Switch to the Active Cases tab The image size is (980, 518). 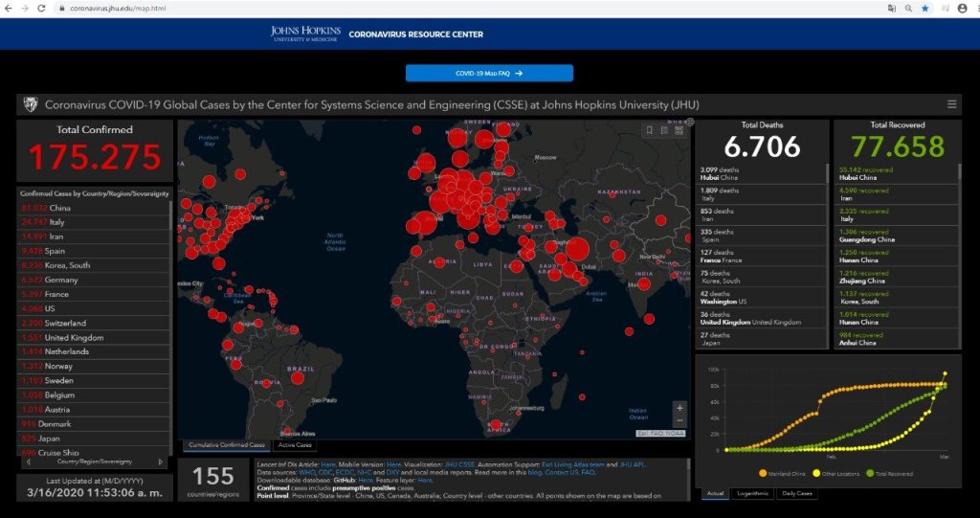pos(293,445)
